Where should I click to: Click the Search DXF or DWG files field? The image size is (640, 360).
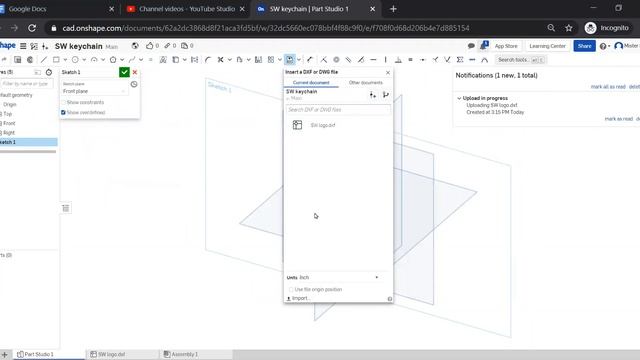(338, 110)
